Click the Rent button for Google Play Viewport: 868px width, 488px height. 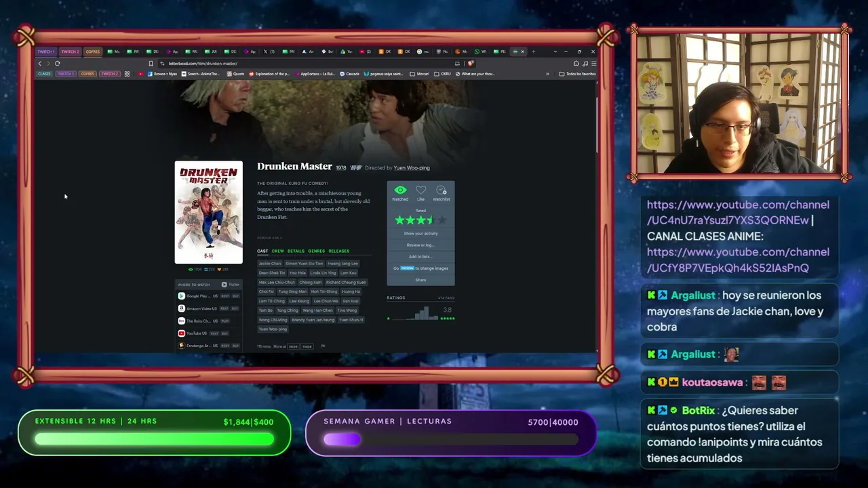(x=224, y=296)
